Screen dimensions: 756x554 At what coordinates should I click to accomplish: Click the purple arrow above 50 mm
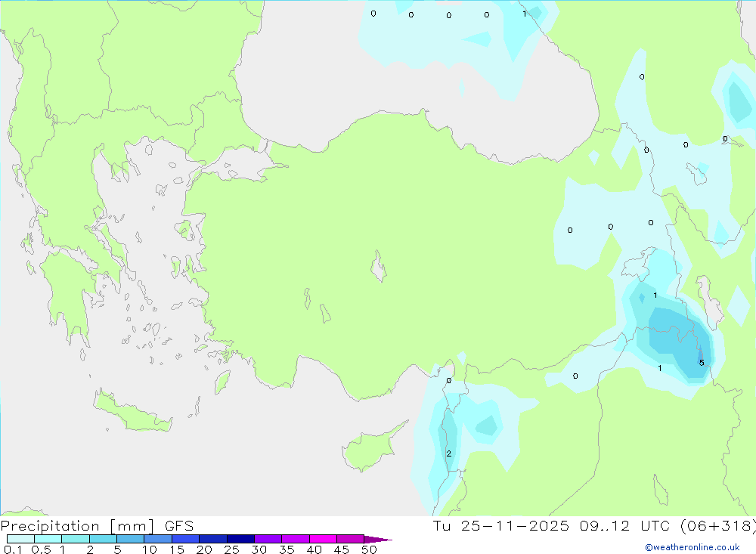(377, 539)
